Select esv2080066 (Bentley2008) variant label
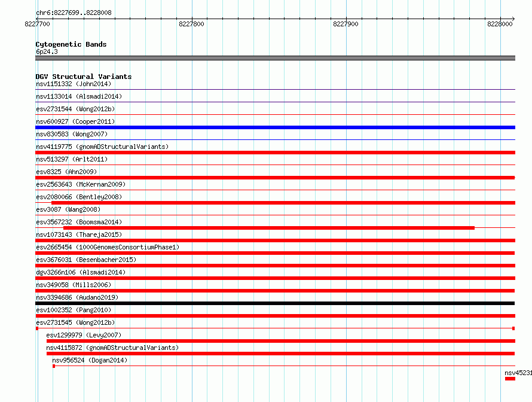 click(79, 197)
